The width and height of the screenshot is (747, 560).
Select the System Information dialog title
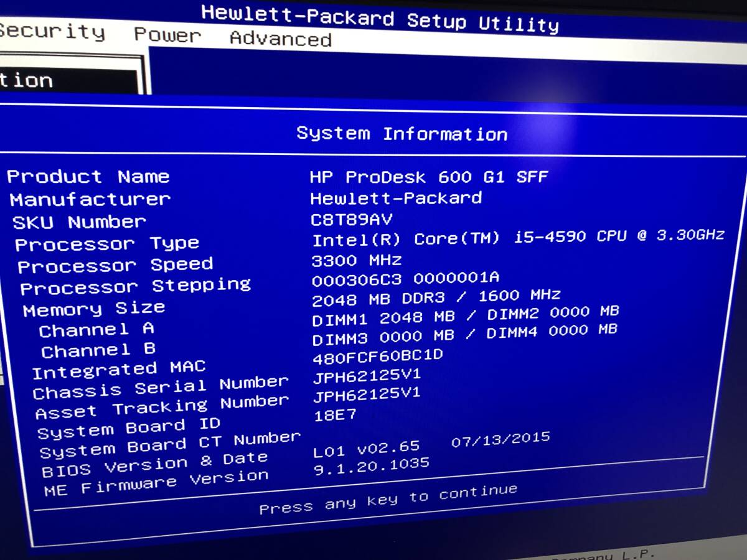pos(402,133)
